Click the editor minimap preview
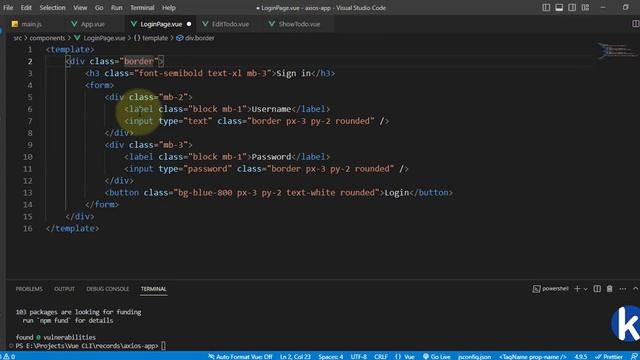This screenshot has height=360, width=640. pyautogui.click(x=617, y=51)
